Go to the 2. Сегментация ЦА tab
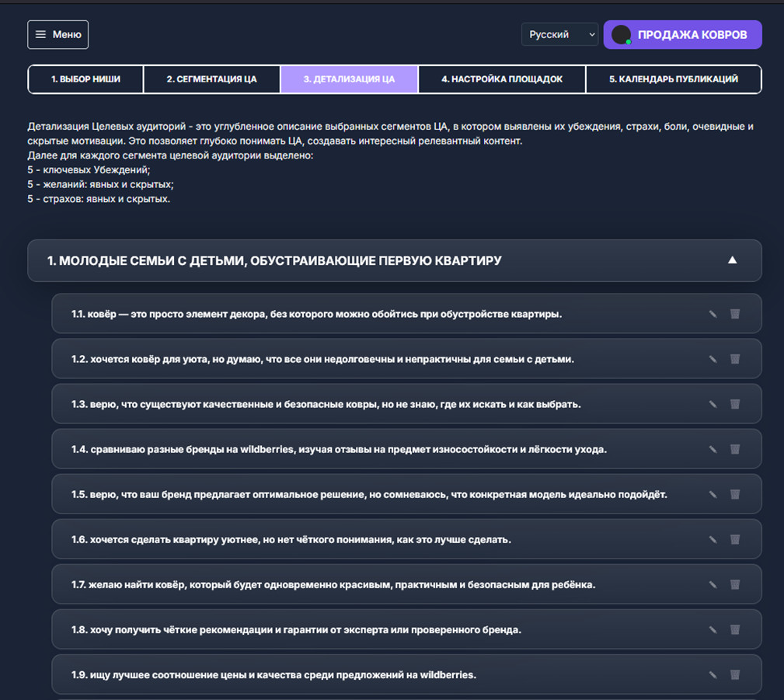 point(211,79)
